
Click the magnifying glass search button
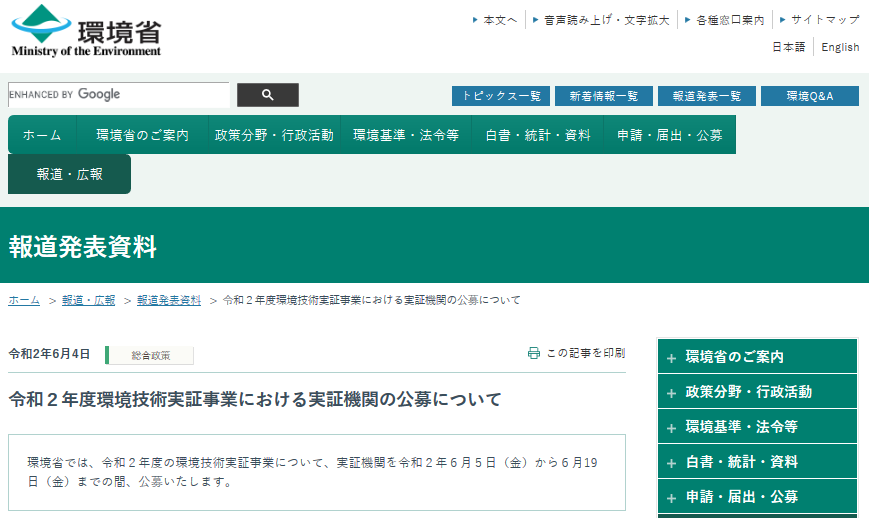point(267,95)
